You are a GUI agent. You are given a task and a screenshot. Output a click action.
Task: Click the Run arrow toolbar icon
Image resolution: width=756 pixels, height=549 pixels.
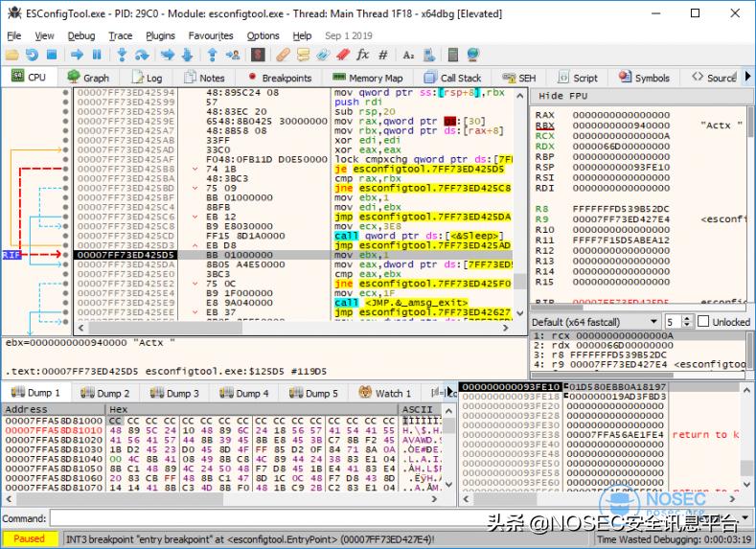(75, 55)
